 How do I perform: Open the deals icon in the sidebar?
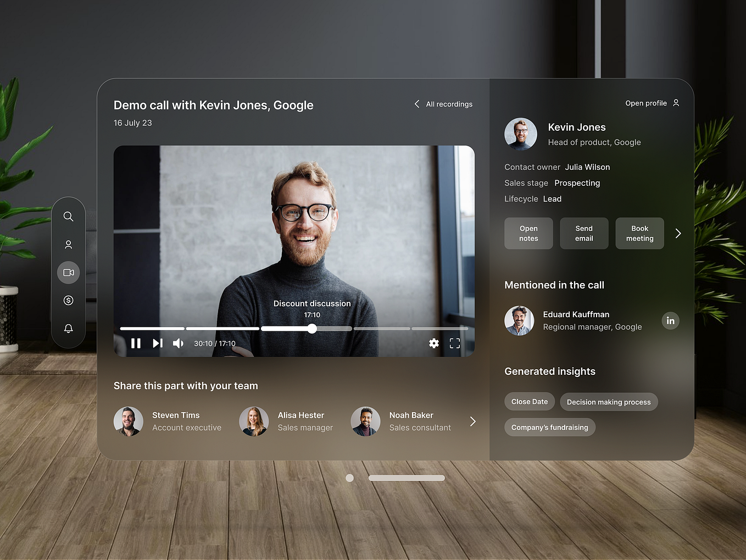[x=68, y=300]
